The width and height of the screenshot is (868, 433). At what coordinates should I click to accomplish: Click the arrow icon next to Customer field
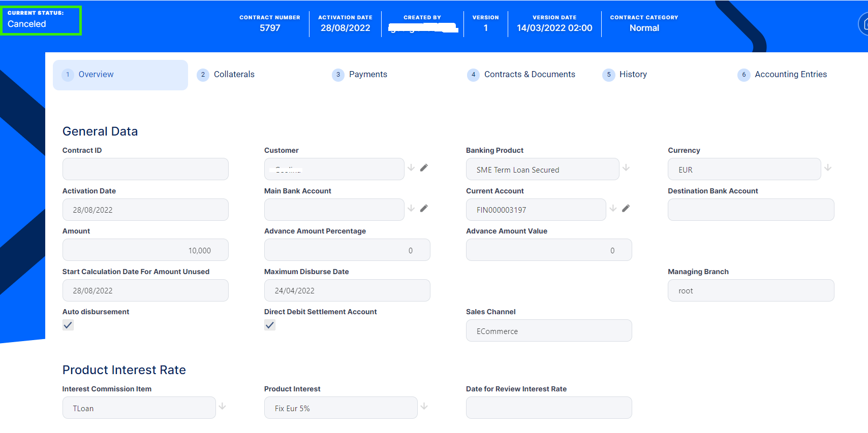tap(411, 168)
